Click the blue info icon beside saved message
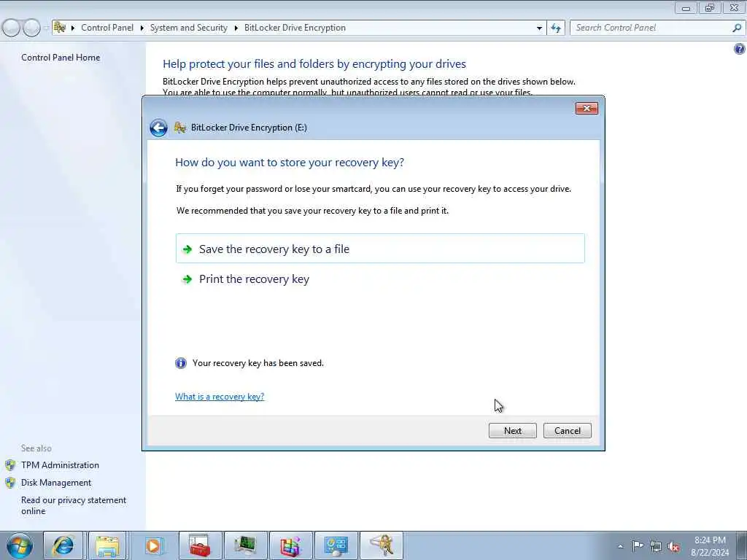The image size is (747, 560). (x=181, y=363)
